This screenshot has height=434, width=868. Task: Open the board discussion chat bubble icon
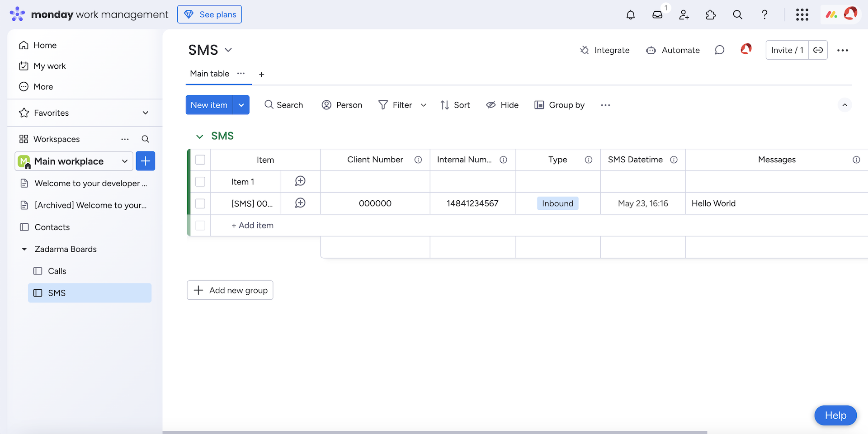tap(719, 50)
